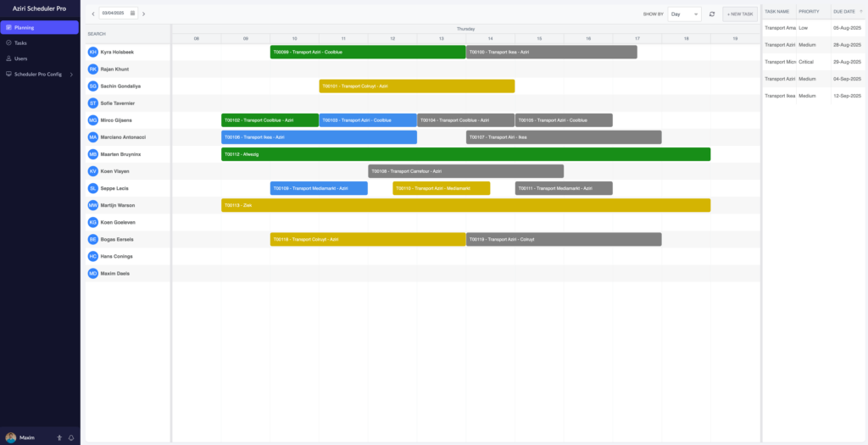
Task: Click the MD avatar for Maxim Daels
Action: [93, 274]
